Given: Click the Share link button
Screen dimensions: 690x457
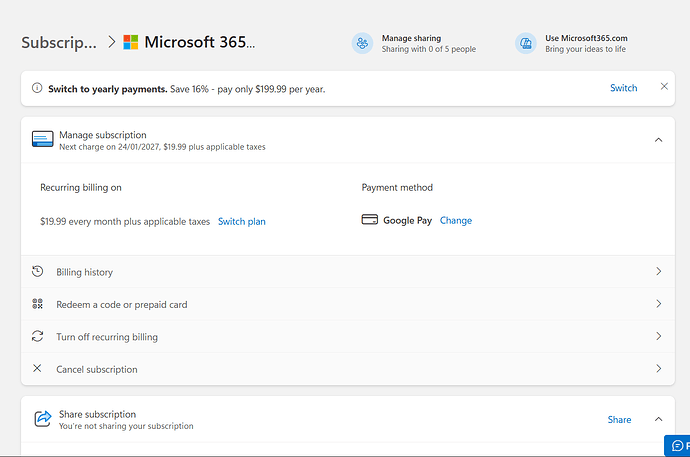Looking at the screenshot, I should [619, 420].
